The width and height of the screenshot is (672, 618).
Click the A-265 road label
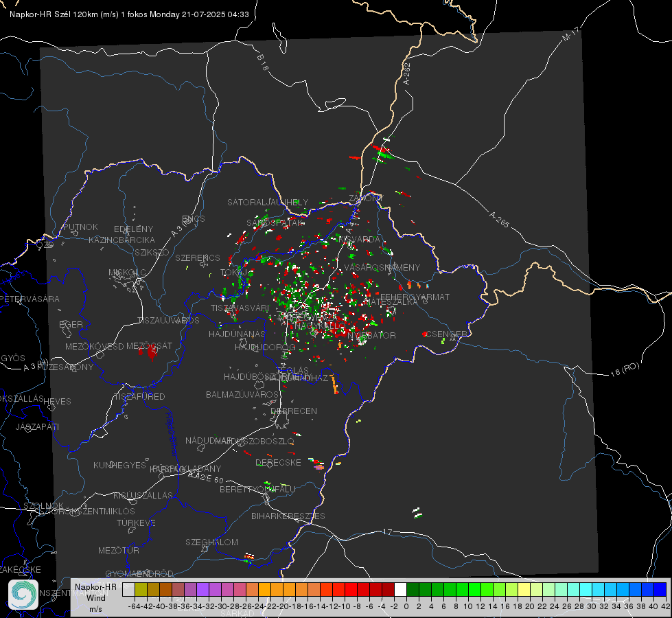point(499,220)
